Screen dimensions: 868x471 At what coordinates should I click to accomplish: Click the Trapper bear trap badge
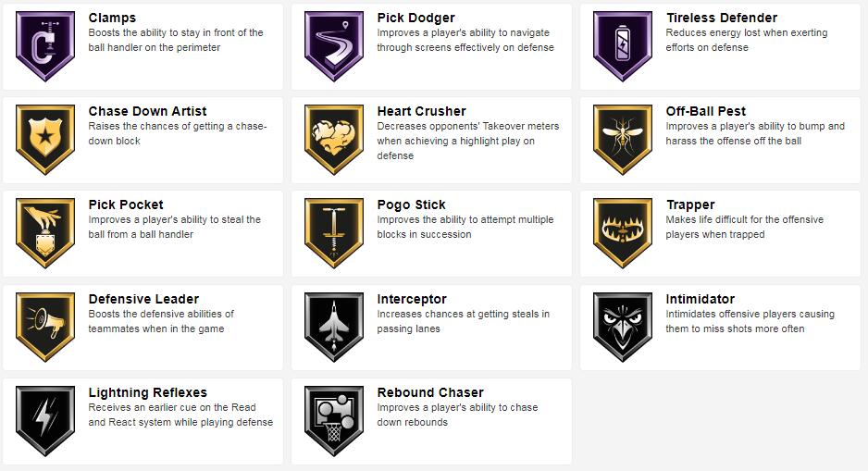pos(623,233)
